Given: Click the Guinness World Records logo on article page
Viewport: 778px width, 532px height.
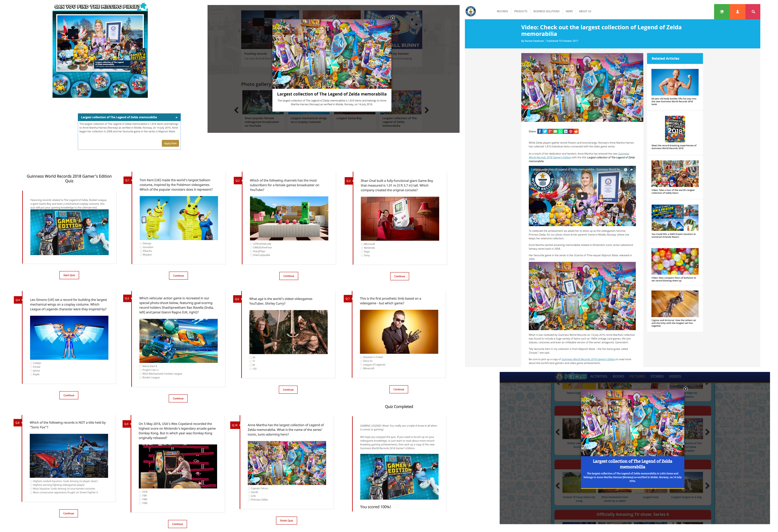Looking at the screenshot, I should click(471, 11).
